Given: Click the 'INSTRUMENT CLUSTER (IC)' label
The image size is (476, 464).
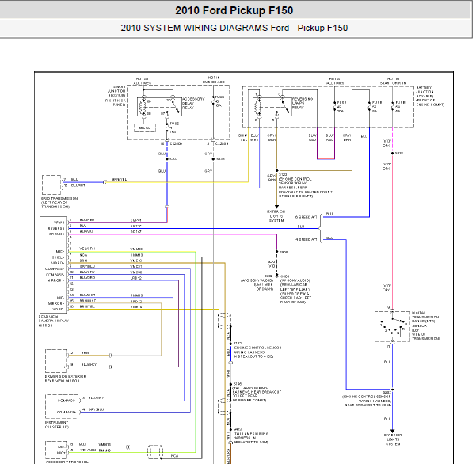Looking at the screenshot, I should [57, 425].
